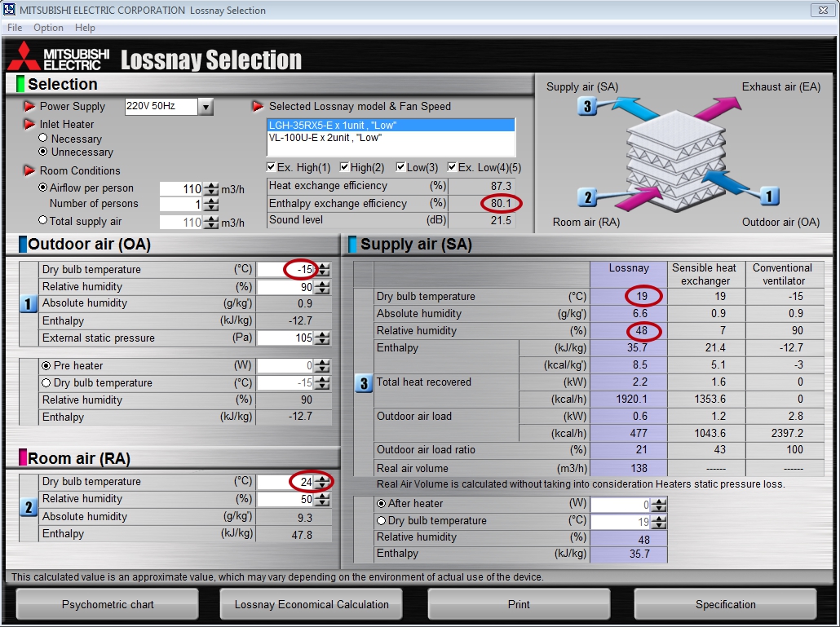Toggle the Ex. Low(4)(5) checkbox

point(452,167)
